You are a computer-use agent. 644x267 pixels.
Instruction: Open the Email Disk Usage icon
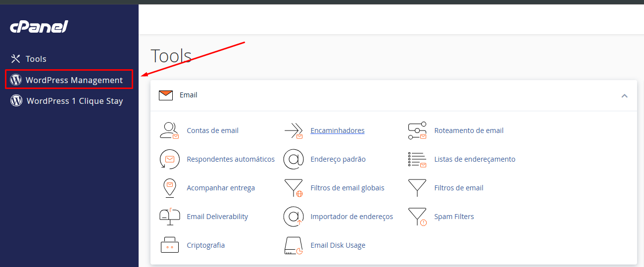click(x=293, y=245)
